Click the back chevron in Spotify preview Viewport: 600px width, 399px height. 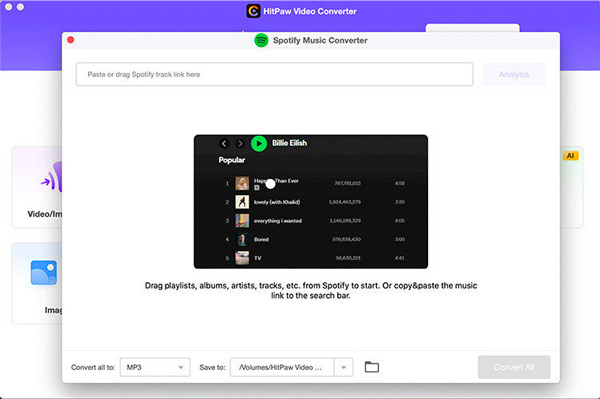pos(224,143)
